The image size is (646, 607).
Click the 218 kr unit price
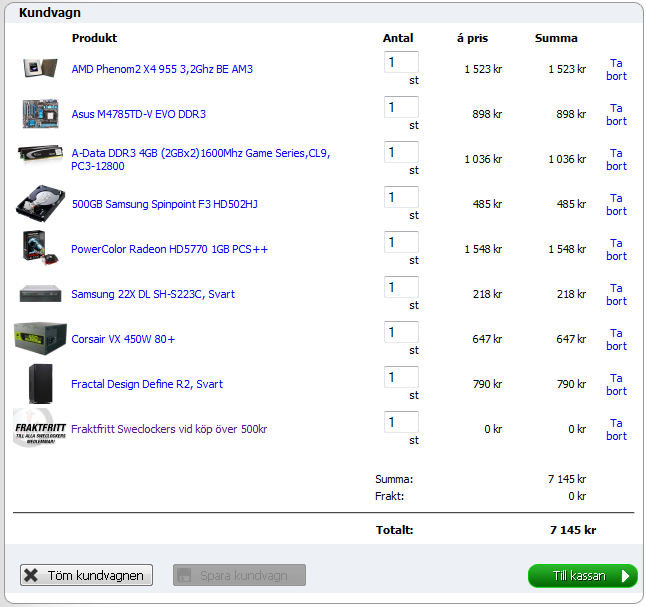coord(487,293)
